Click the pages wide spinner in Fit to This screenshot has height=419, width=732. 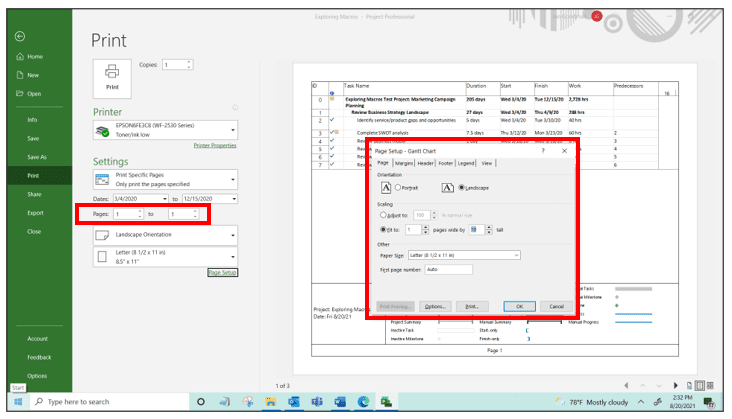425,230
